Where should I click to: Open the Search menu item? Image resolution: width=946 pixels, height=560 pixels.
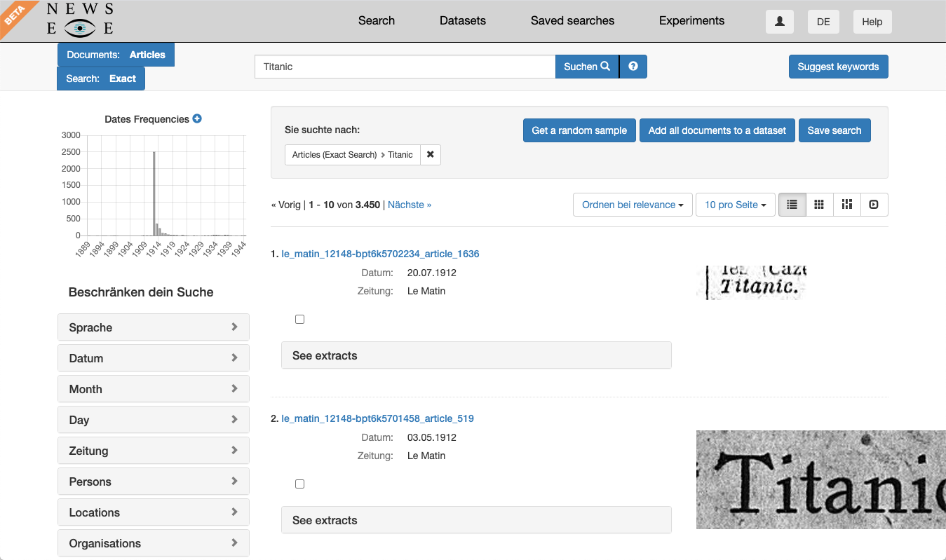(x=377, y=21)
